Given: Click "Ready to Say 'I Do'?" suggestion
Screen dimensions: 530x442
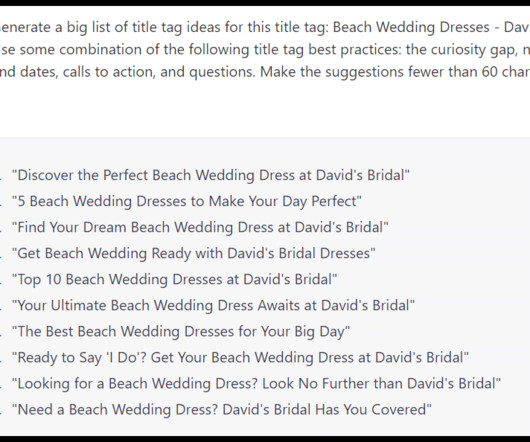Looking at the screenshot, I should [x=240, y=358].
